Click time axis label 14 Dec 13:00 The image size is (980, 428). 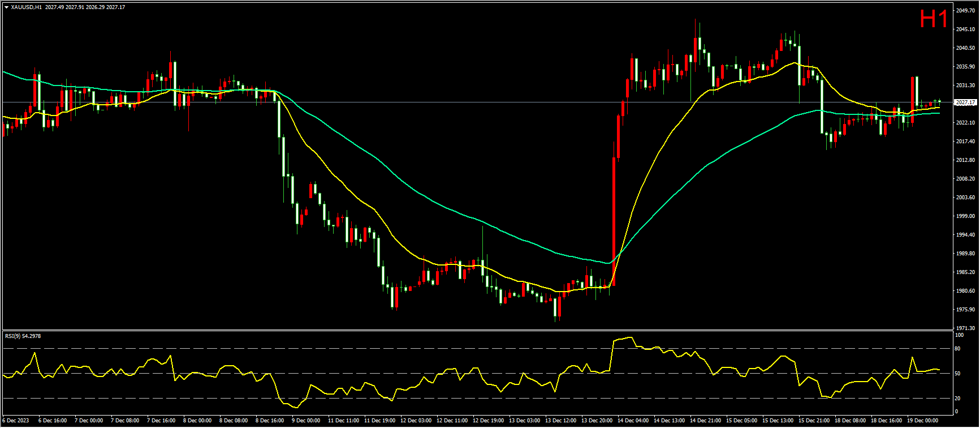[x=669, y=421]
